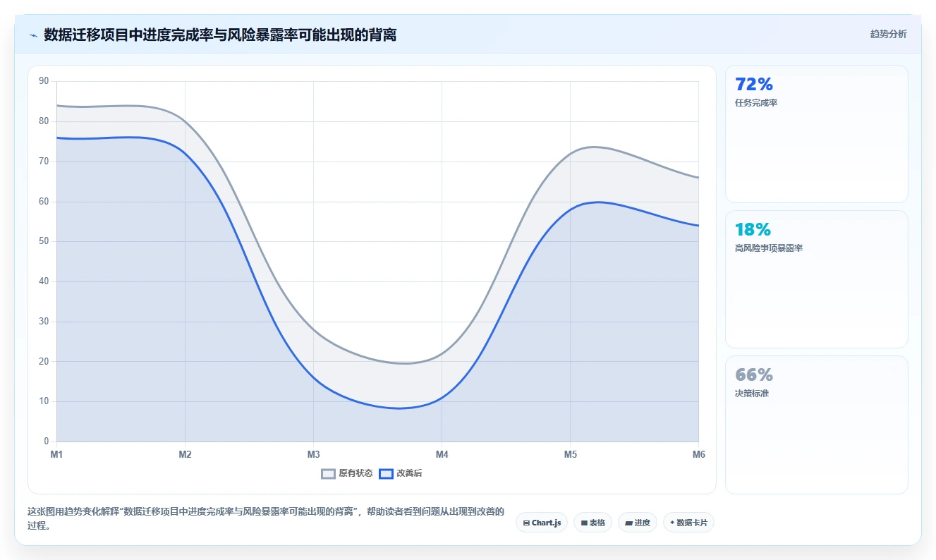Click the 高风险事项暴露率 label

[769, 248]
